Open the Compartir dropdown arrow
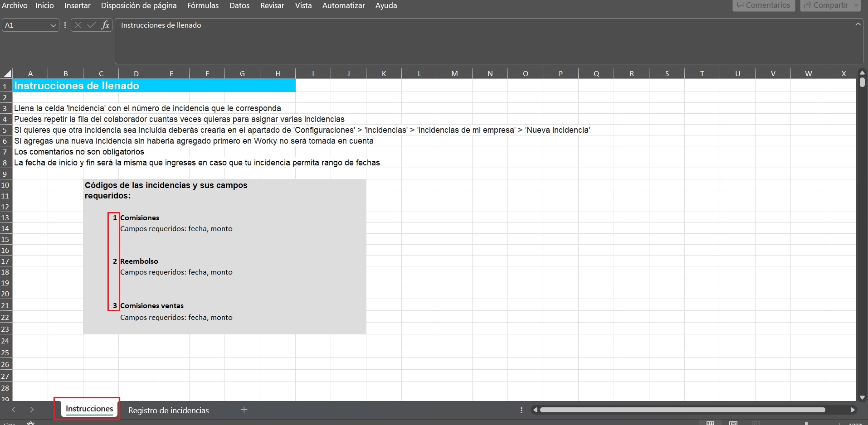868x425 pixels. 856,5
